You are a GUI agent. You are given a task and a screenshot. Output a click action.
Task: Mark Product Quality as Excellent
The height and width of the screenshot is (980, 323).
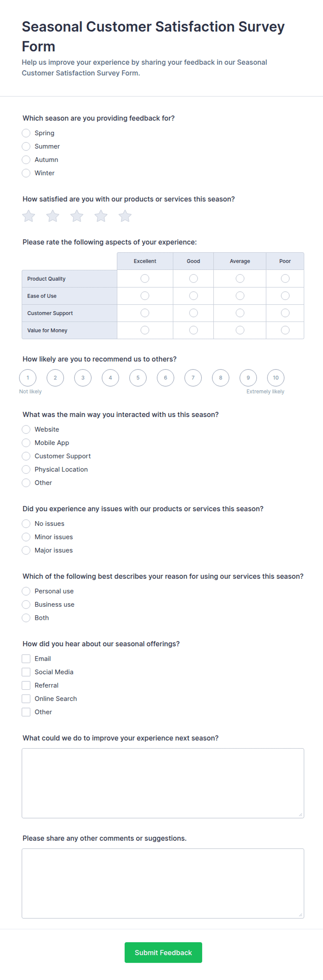coord(145,279)
